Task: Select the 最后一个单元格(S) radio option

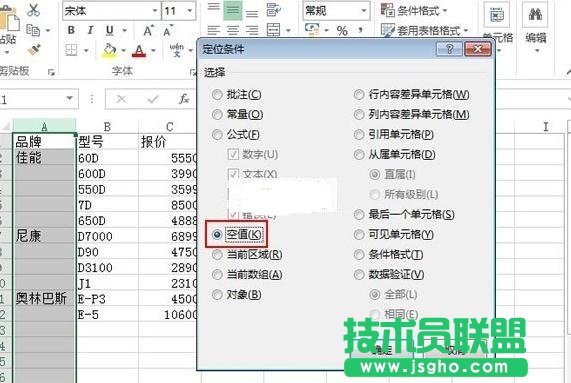Action: [x=404, y=214]
